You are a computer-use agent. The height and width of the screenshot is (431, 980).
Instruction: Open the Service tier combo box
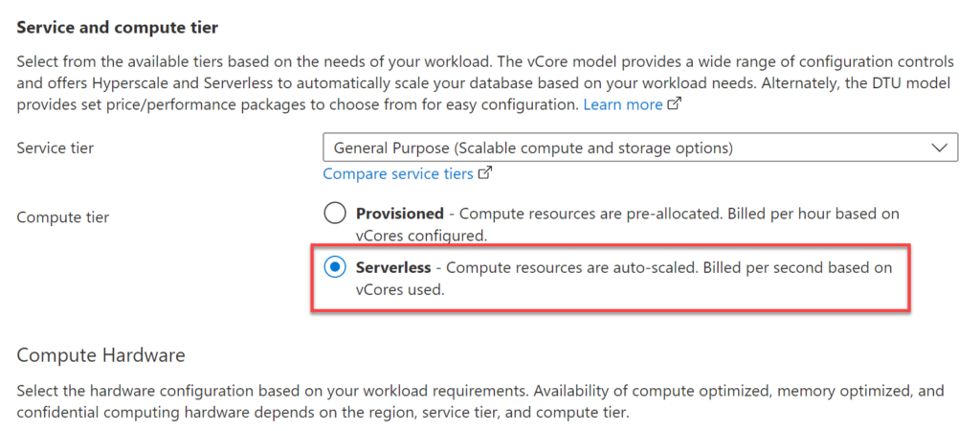pyautogui.click(x=639, y=147)
